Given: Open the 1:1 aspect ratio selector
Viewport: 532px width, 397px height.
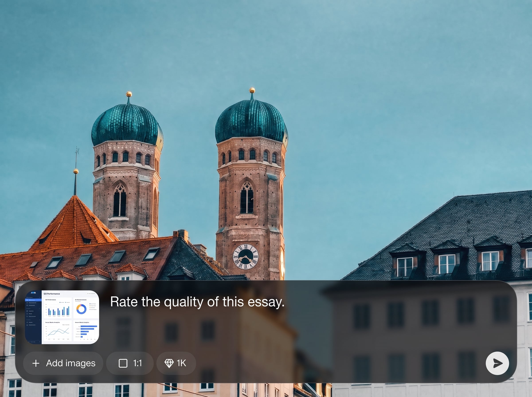Looking at the screenshot, I should click(130, 363).
